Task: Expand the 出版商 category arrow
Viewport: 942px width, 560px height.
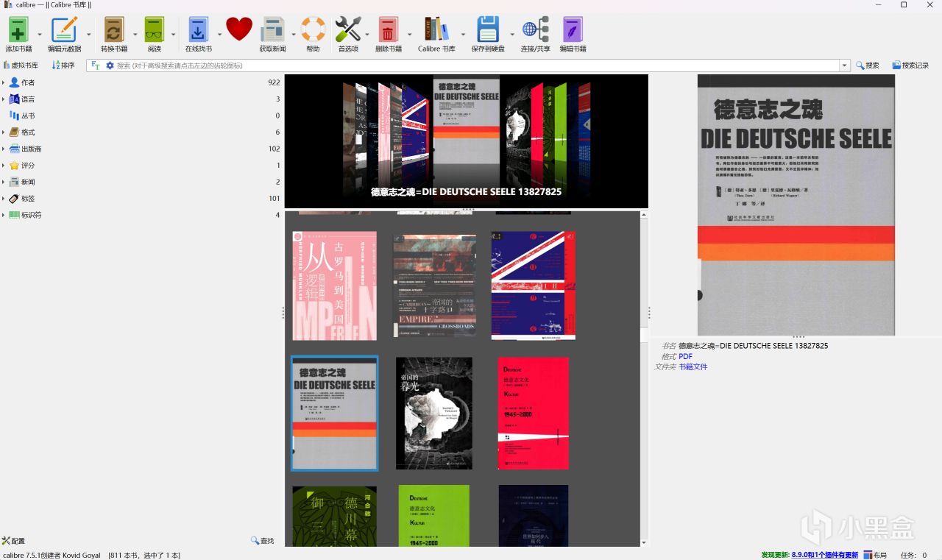Action: pos(4,149)
